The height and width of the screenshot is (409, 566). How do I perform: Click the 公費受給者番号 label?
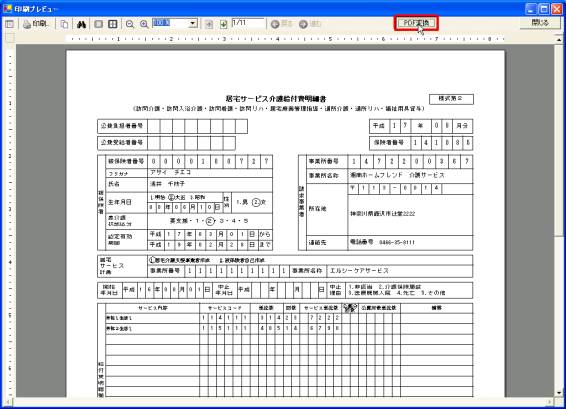122,143
